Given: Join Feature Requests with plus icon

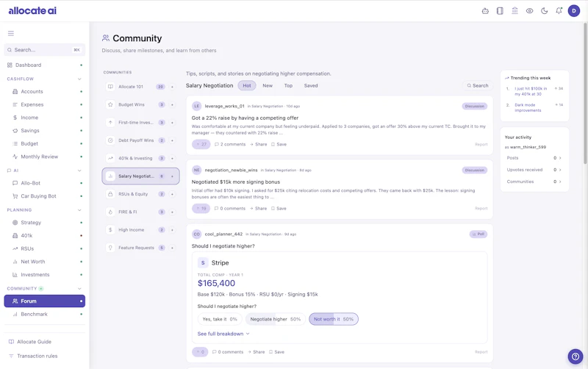Looking at the screenshot, I should (172, 248).
